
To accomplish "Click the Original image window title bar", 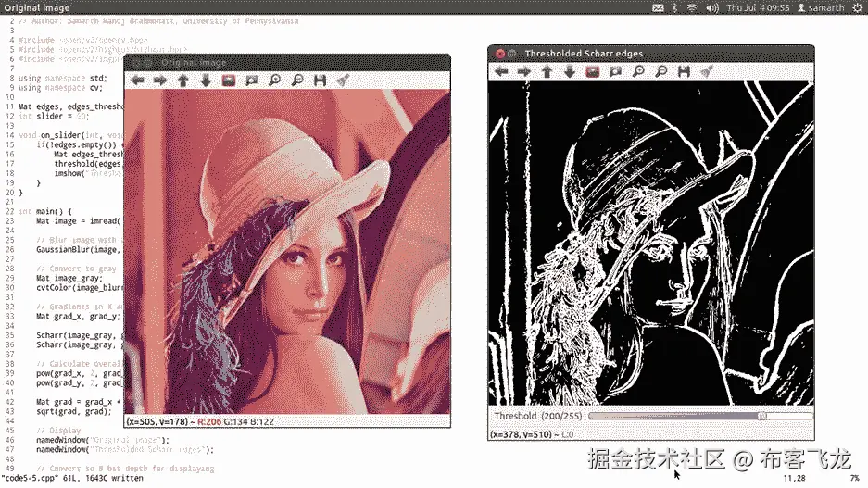I will tap(287, 63).
